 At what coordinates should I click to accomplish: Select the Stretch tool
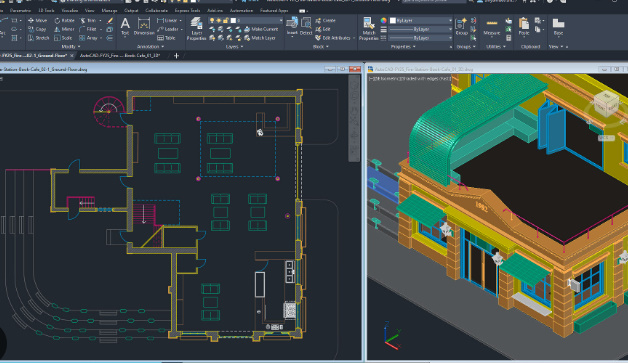click(x=38, y=38)
